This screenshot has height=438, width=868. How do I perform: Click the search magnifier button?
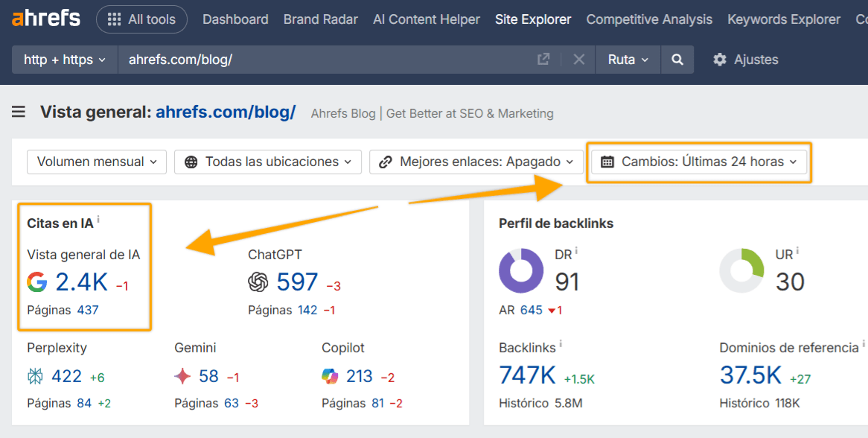point(676,59)
